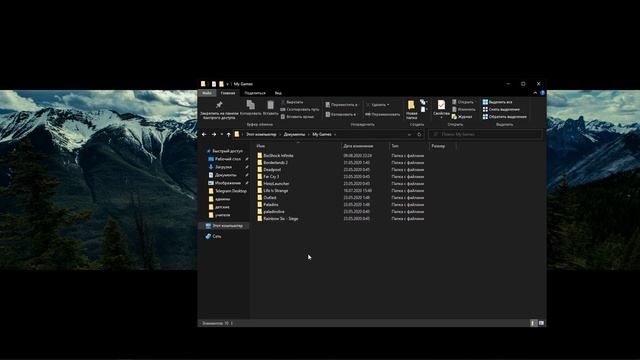Click Выделить все (Select all)
Viewport: 640px width, 360px height.
tap(497, 102)
